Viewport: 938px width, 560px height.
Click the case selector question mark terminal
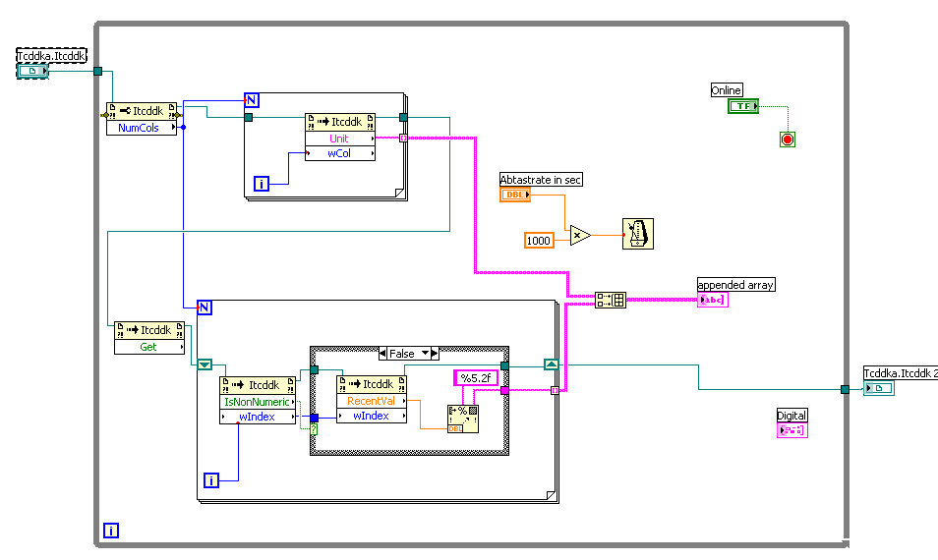(314, 428)
